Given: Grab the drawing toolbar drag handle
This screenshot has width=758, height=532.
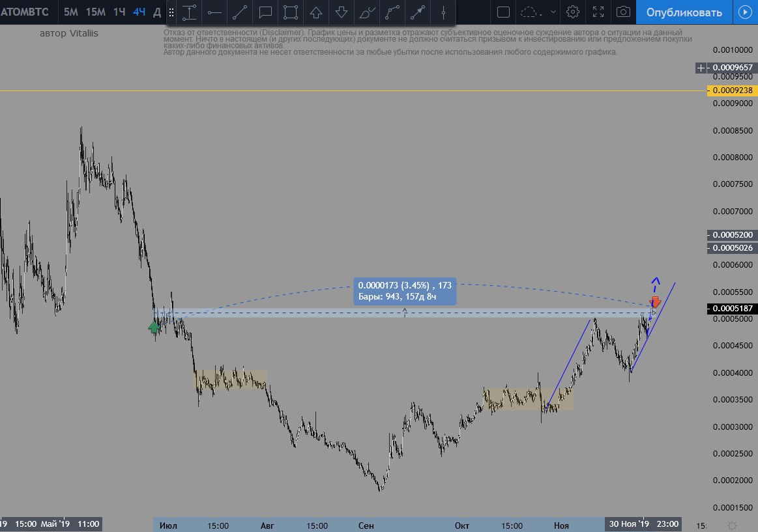Looking at the screenshot, I should coord(171,12).
